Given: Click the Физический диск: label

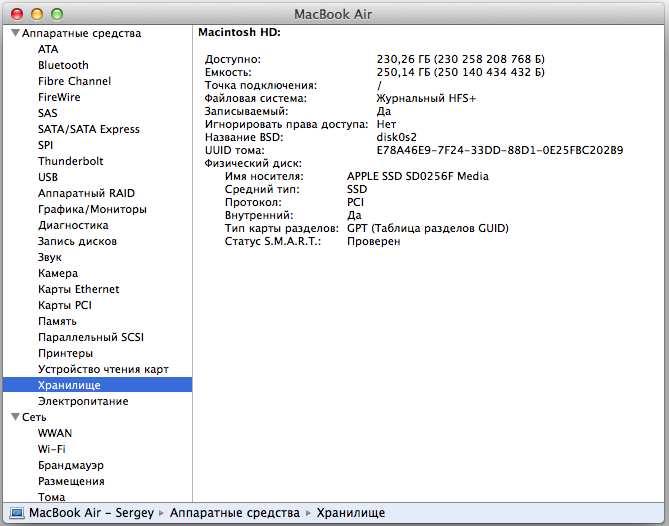Looking at the screenshot, I should 253,163.
